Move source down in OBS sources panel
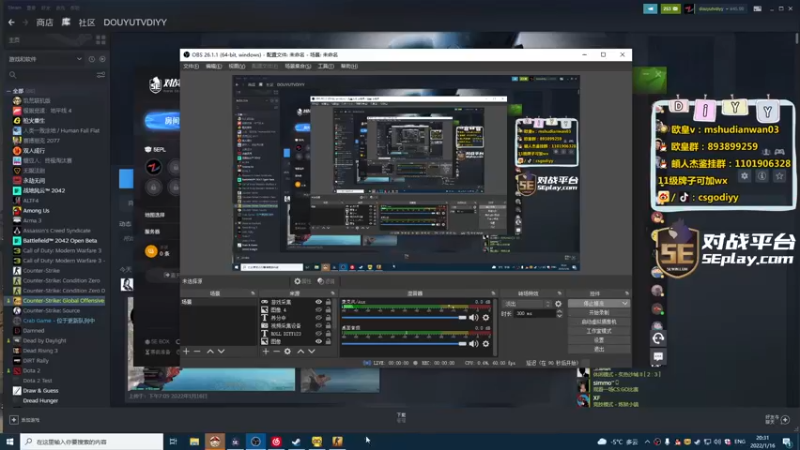This screenshot has width=800, height=450. click(312, 352)
